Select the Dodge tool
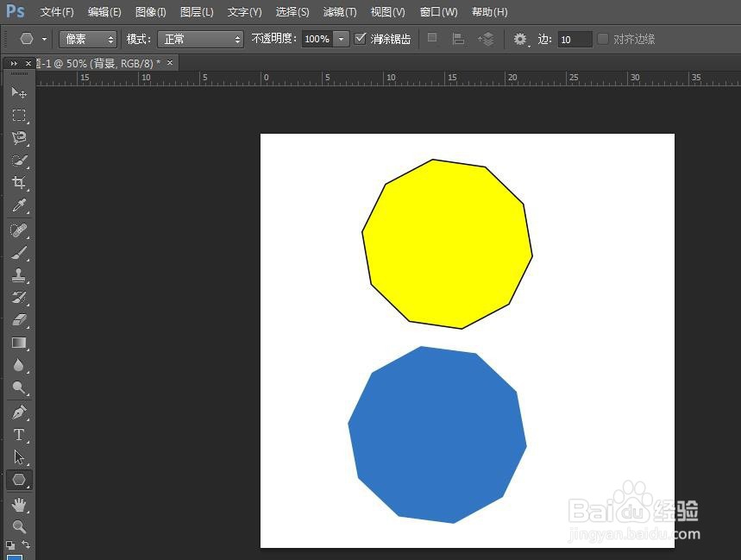This screenshot has height=560, width=741. click(x=19, y=387)
